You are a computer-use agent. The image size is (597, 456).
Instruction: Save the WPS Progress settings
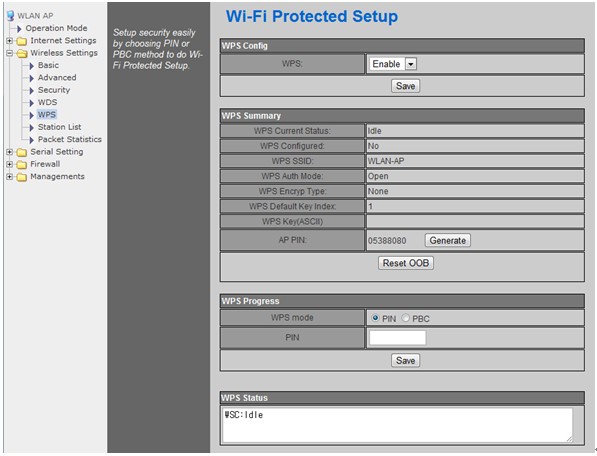[x=405, y=360]
